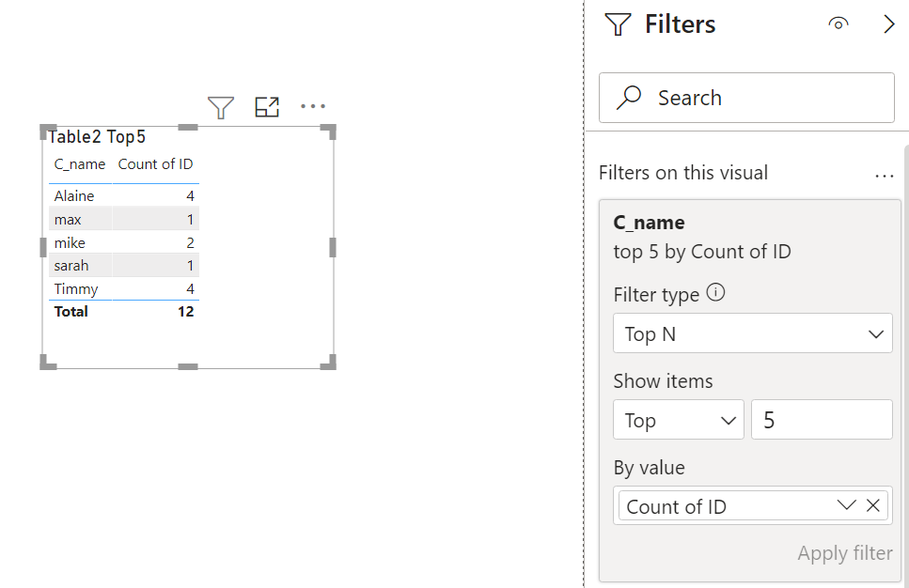Click the Filters pane funnel icon in the header

tap(618, 24)
